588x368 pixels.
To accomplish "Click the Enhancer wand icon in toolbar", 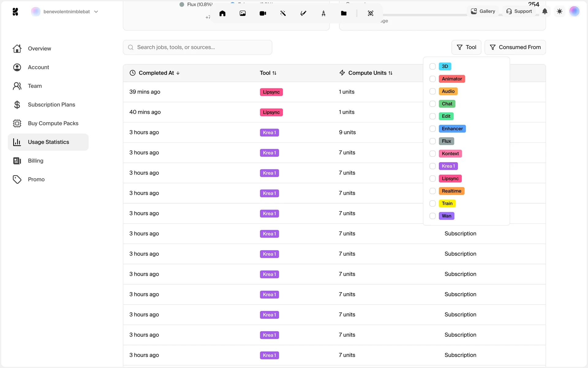I will [283, 13].
